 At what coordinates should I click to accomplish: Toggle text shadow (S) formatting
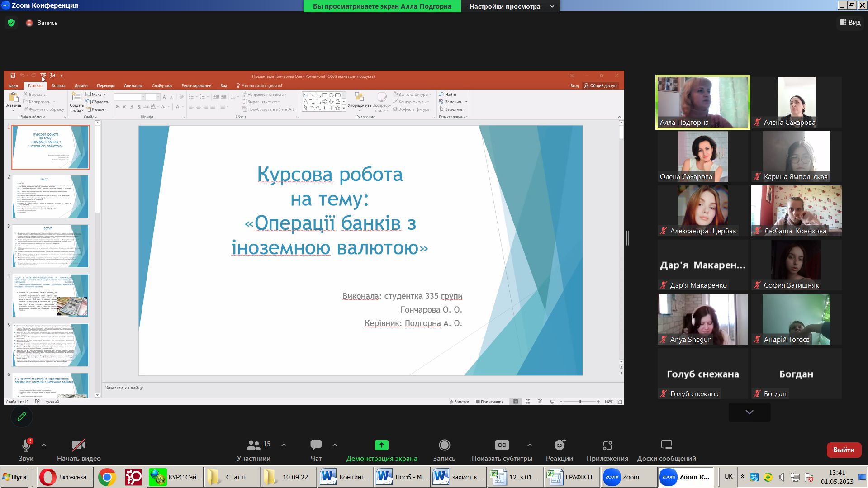tap(139, 107)
